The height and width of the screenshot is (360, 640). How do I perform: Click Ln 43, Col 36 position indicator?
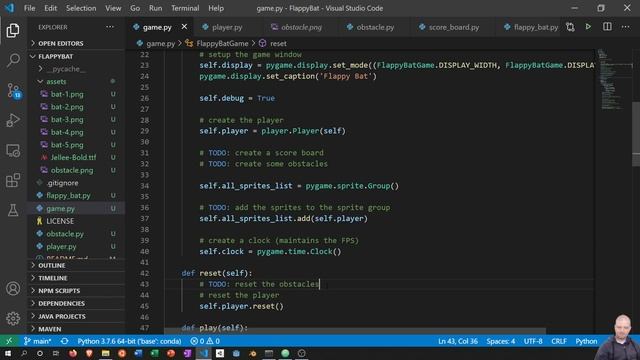(458, 341)
